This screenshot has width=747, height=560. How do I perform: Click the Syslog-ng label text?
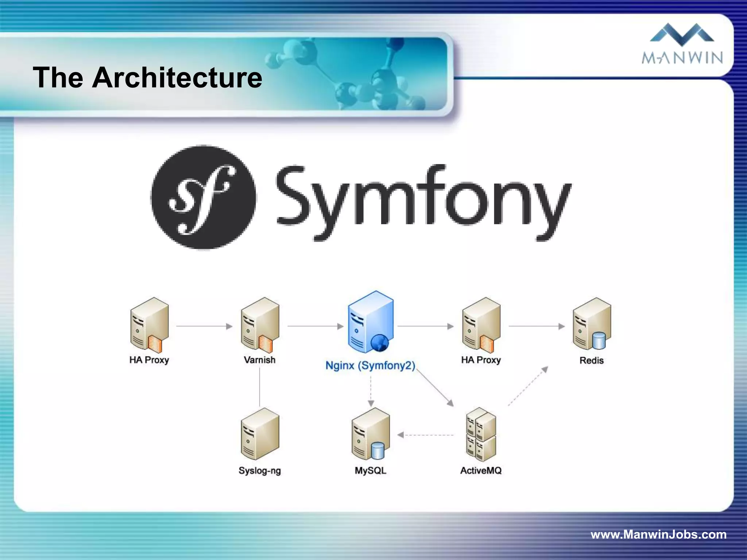(260, 471)
